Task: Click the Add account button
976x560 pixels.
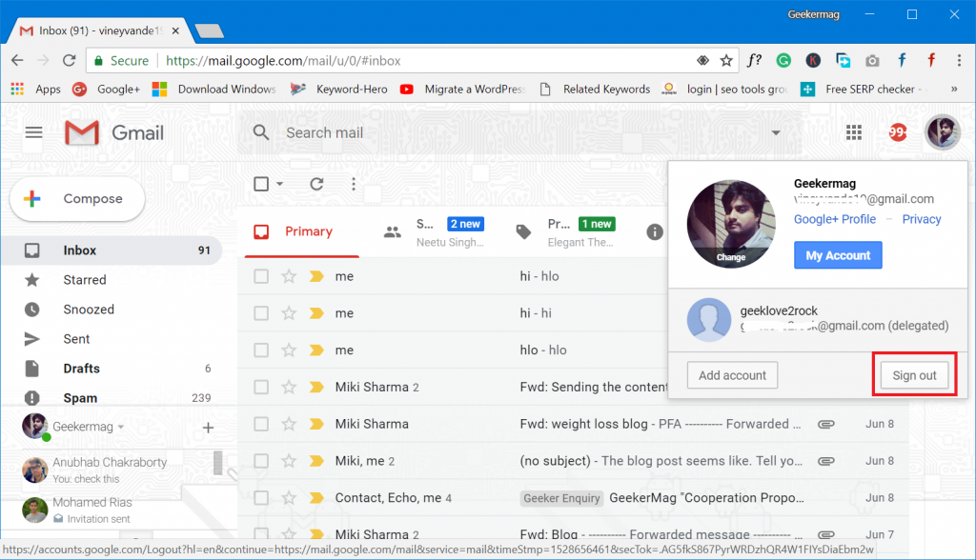Action: point(732,375)
